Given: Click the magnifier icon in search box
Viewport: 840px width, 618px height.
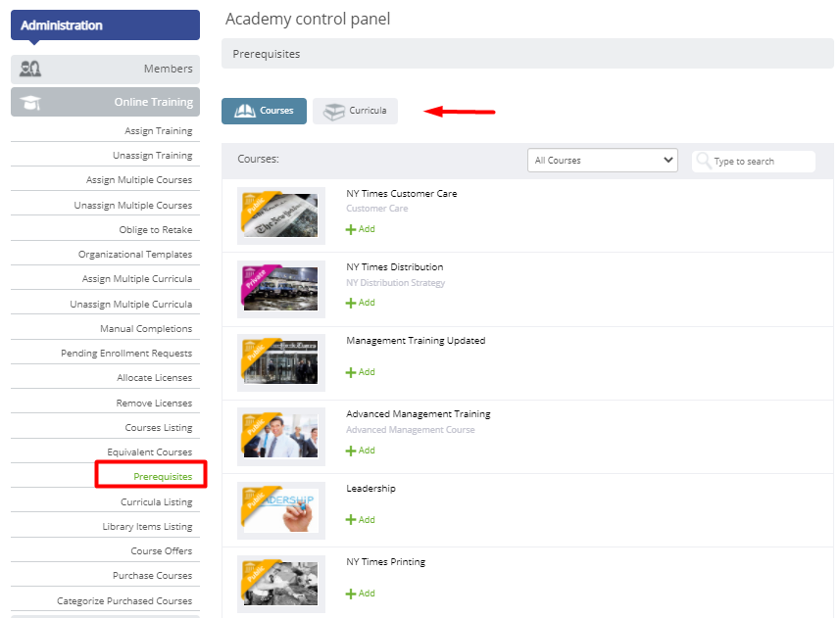Looking at the screenshot, I should (704, 161).
